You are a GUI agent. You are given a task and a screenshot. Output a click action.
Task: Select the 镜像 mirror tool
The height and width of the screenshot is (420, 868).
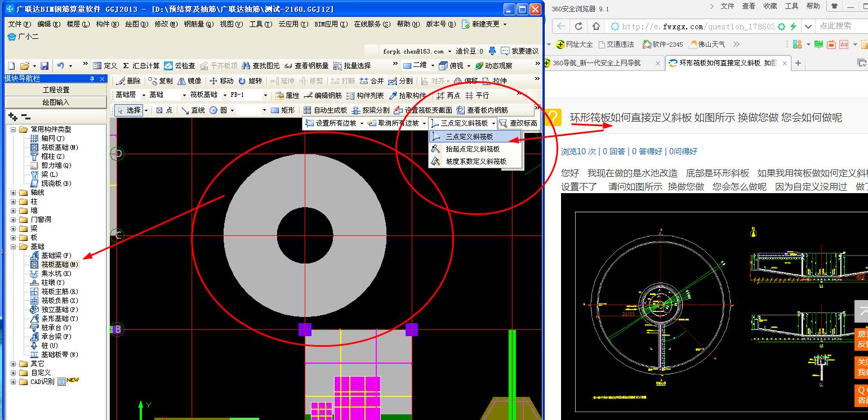click(x=189, y=81)
